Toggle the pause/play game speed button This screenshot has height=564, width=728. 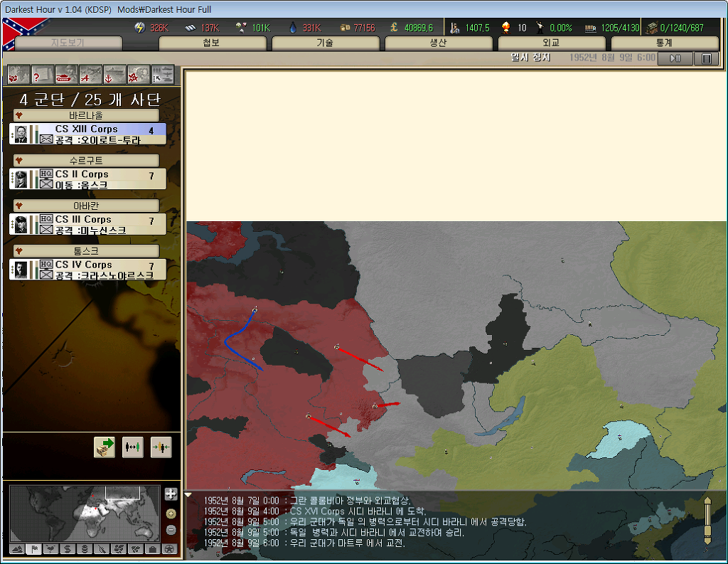[675, 58]
